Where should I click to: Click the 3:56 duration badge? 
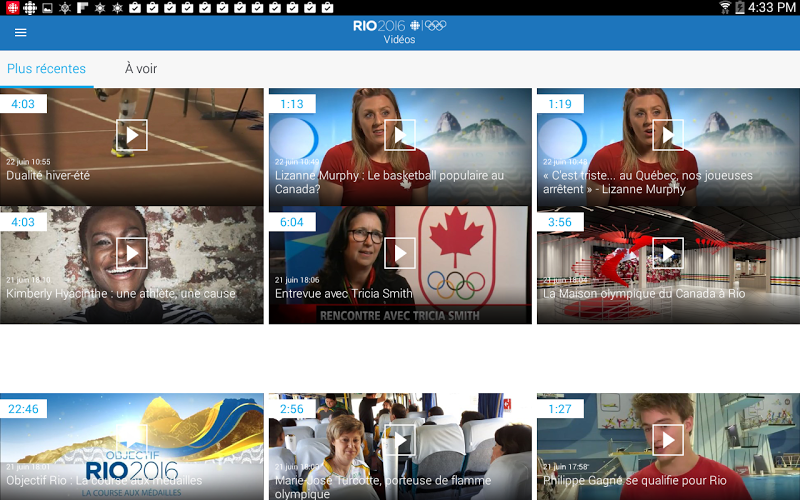coord(560,222)
